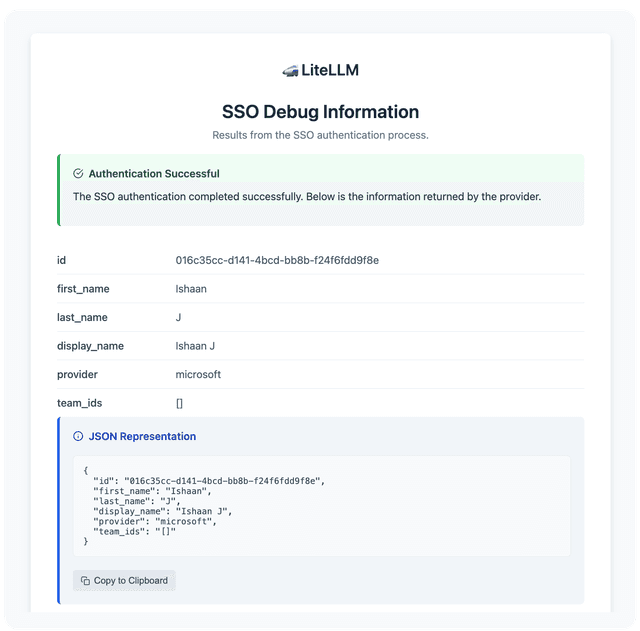This screenshot has height=631, width=640.
Task: Click the Authentication Successful title
Action: click(x=154, y=173)
